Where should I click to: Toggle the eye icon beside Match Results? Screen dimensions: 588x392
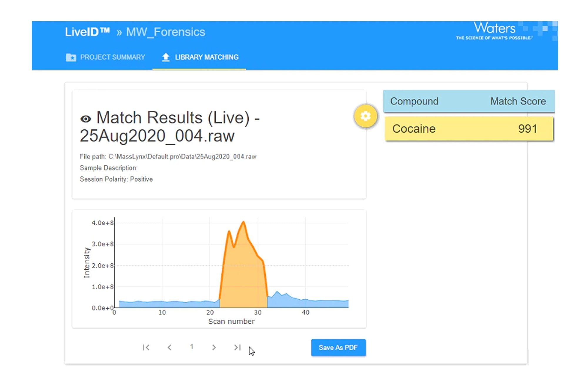tap(86, 119)
